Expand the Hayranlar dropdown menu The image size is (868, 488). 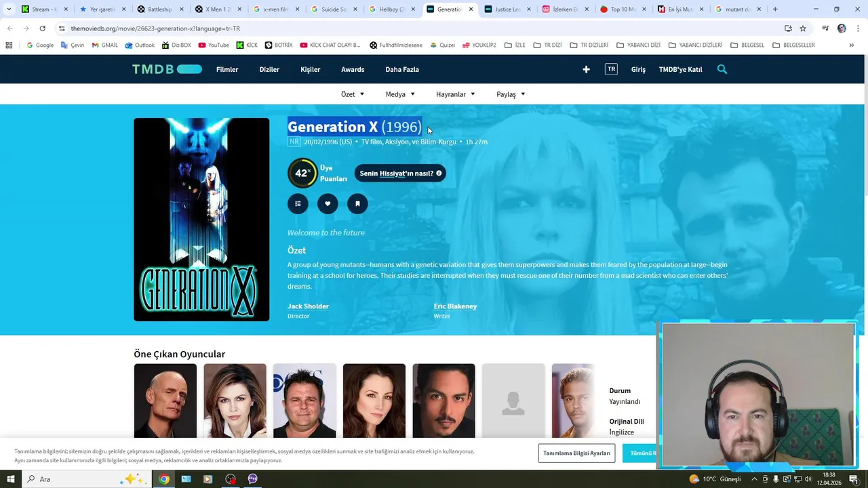tap(456, 94)
